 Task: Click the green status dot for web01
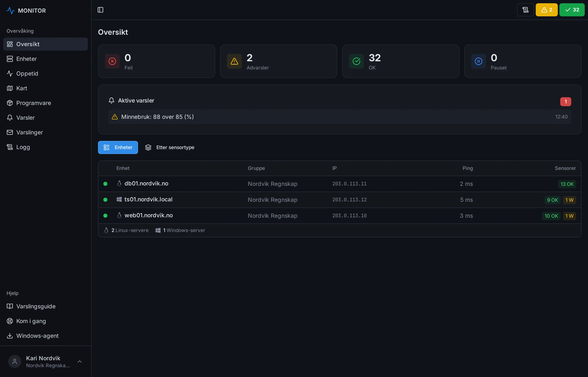105,216
